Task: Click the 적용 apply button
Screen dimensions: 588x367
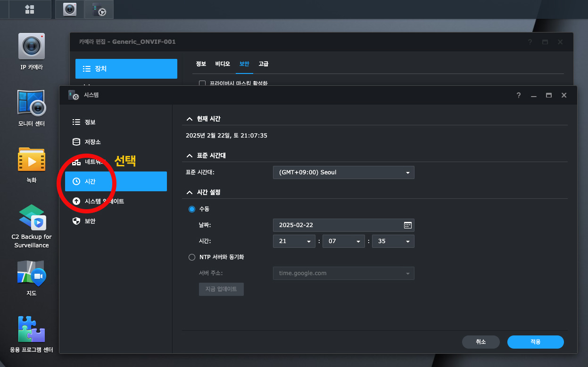Action: coord(535,342)
